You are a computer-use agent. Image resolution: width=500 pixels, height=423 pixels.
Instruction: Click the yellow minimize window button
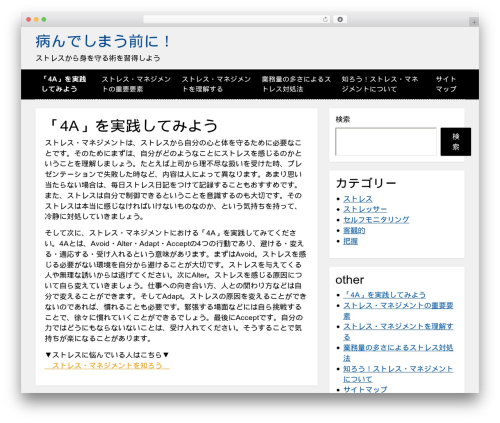point(36,20)
